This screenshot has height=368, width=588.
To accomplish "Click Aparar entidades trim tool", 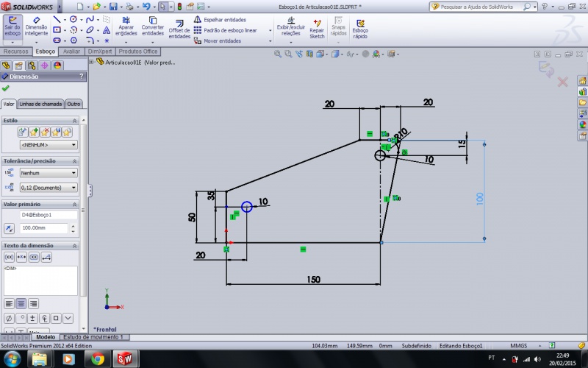I will (126, 26).
